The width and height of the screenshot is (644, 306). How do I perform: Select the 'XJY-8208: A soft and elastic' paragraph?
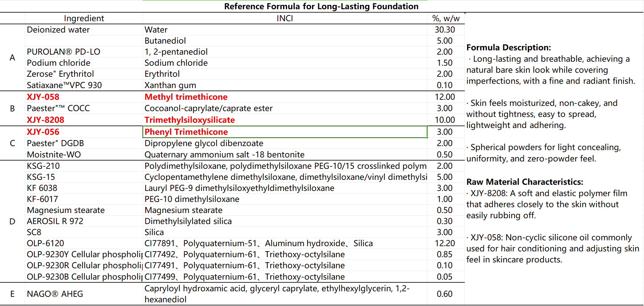(547, 204)
